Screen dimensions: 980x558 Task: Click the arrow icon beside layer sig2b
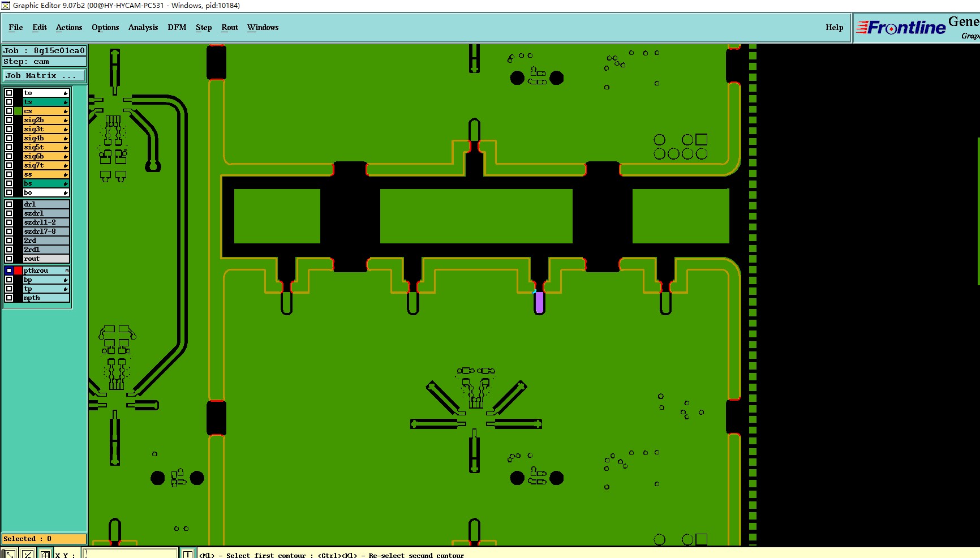coord(66,120)
